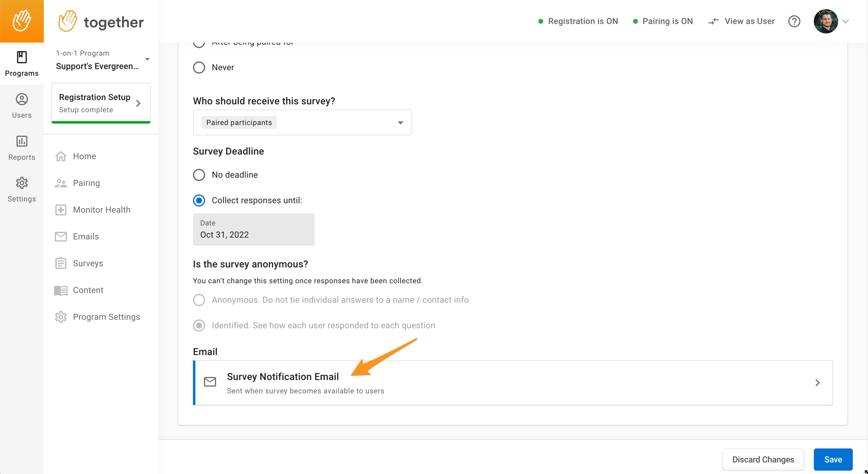Click Pairing is ON status
The width and height of the screenshot is (868, 474).
[x=663, y=21]
